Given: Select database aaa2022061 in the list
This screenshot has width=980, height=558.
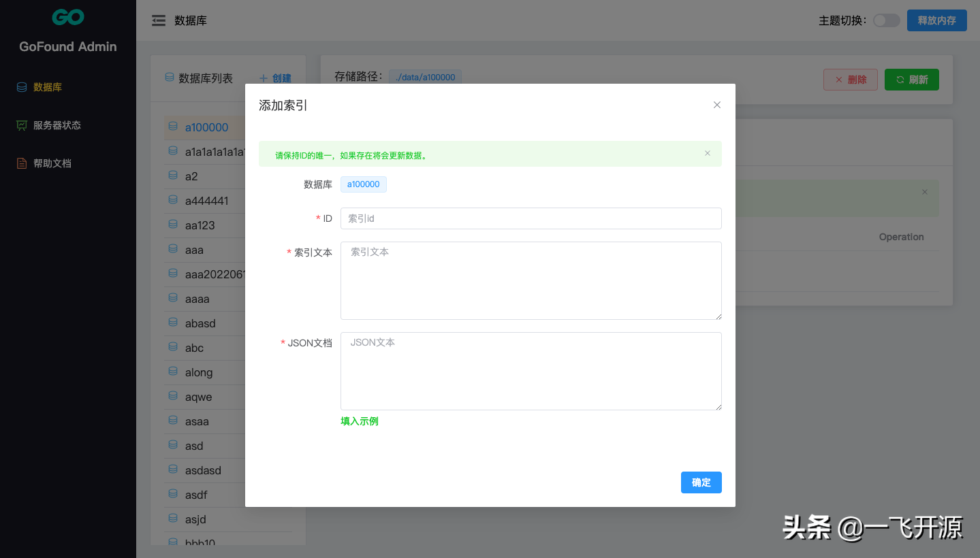Looking at the screenshot, I should click(204, 274).
